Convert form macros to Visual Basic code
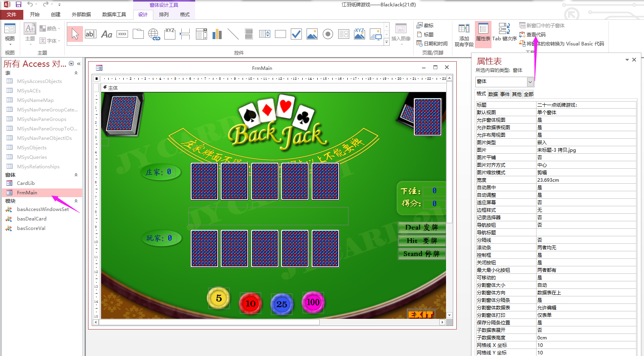644x356 pixels. 562,43
